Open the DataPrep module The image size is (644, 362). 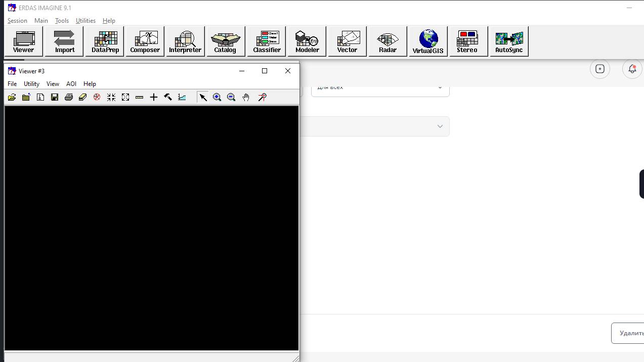(x=105, y=41)
